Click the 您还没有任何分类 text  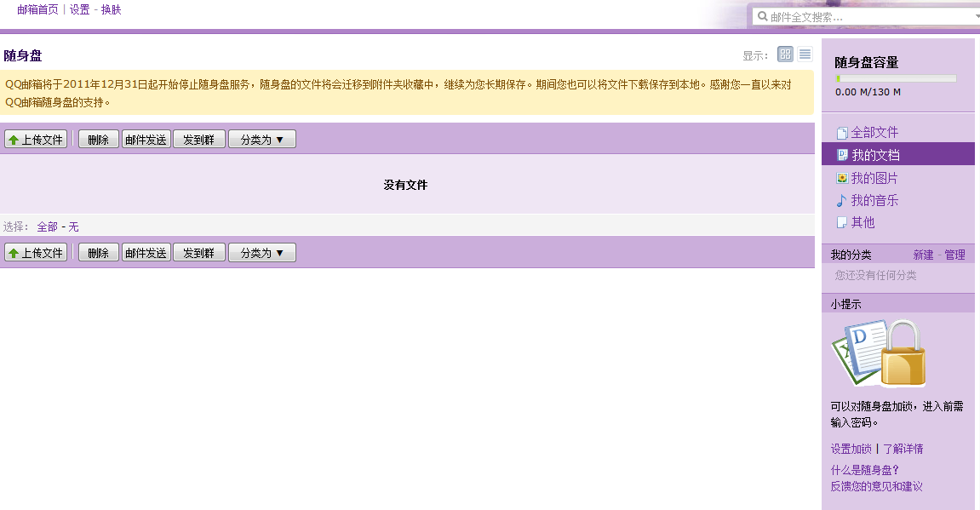pyautogui.click(x=875, y=275)
